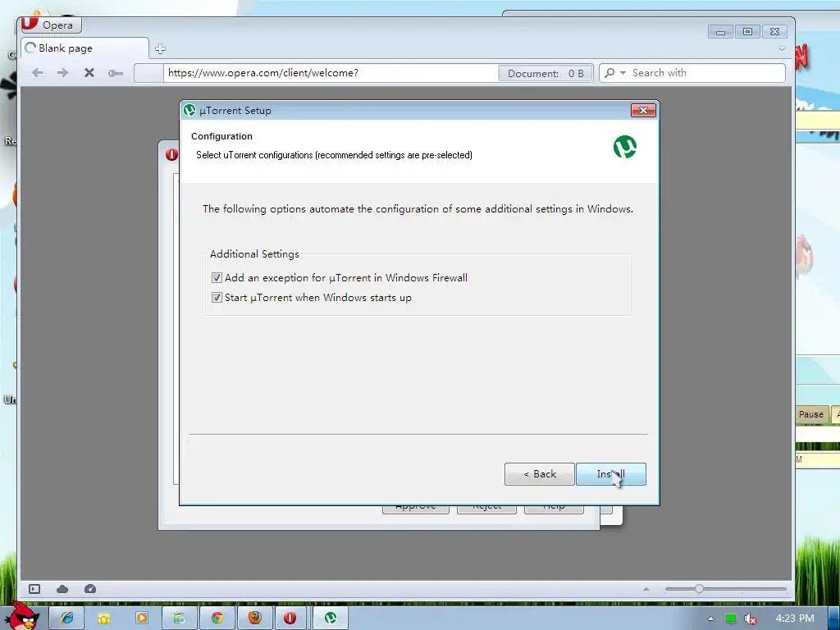
Task: Launch Internet Explorer from the taskbar
Action: click(x=67, y=619)
